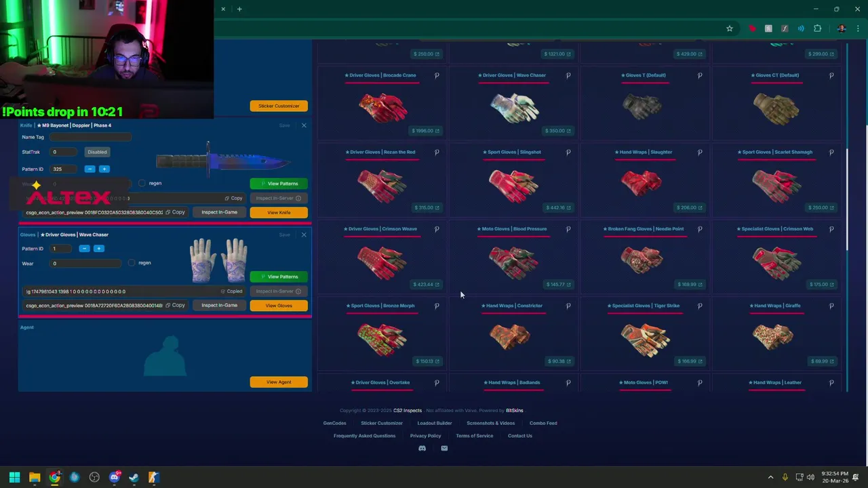Pin the Driver Gloves Rezan the Red item
The height and width of the screenshot is (488, 868).
437,152
